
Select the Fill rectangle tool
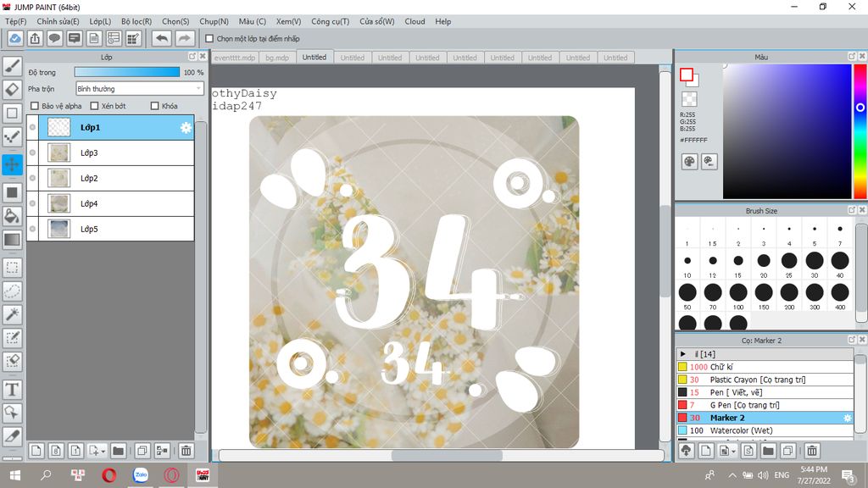point(12,192)
